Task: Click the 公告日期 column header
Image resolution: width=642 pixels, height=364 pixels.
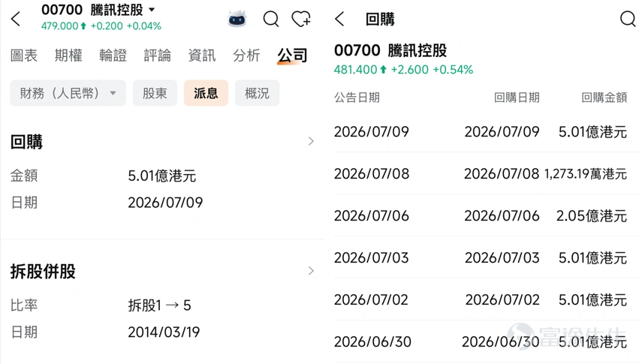Action: [357, 98]
